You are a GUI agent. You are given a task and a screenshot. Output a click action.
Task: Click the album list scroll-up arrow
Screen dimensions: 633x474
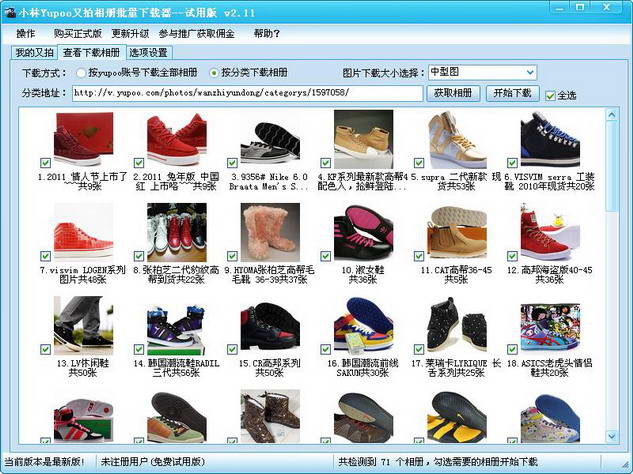612,115
